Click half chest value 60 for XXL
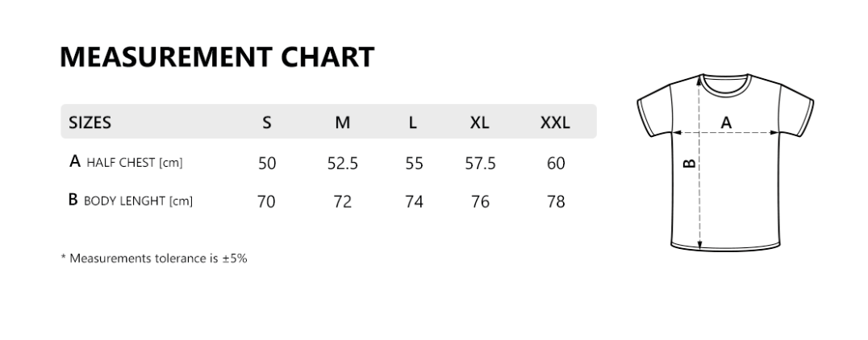The height and width of the screenshot is (340, 868). pyautogui.click(x=556, y=164)
